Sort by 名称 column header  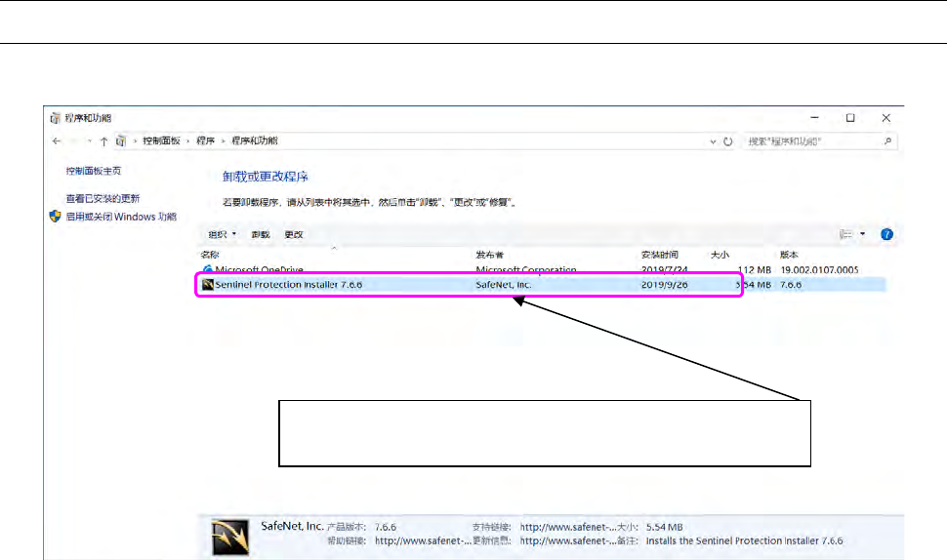point(210,255)
